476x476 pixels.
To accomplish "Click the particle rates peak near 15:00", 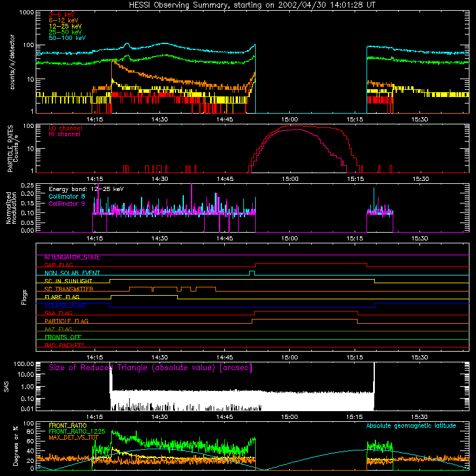I will click(x=296, y=126).
